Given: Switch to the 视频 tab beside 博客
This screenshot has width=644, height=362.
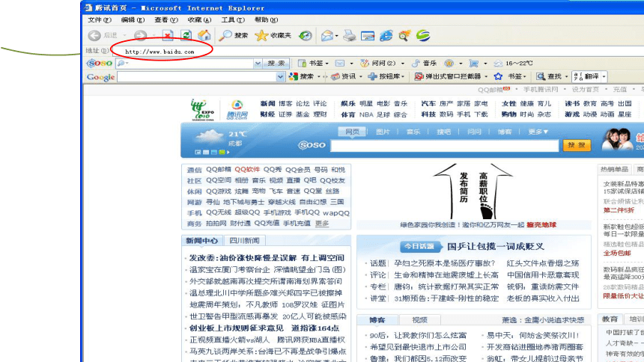Looking at the screenshot, I should [420, 319].
